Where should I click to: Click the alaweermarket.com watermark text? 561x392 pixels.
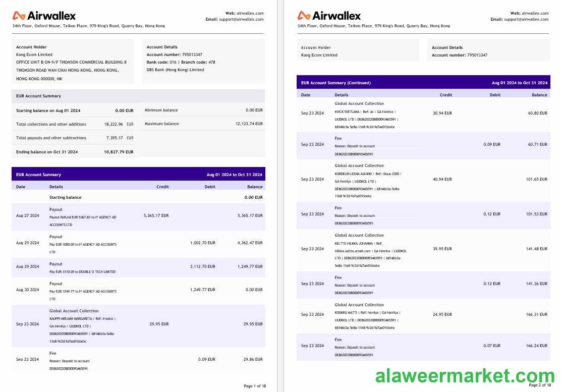[x=465, y=376]
